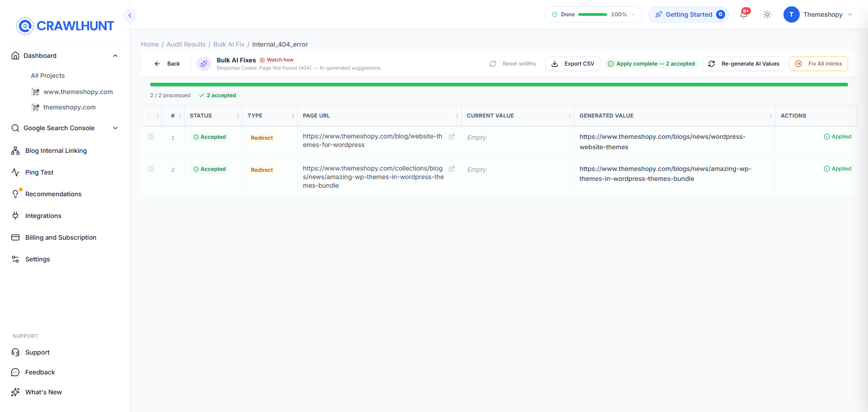Click the green processing progress bar

499,85
